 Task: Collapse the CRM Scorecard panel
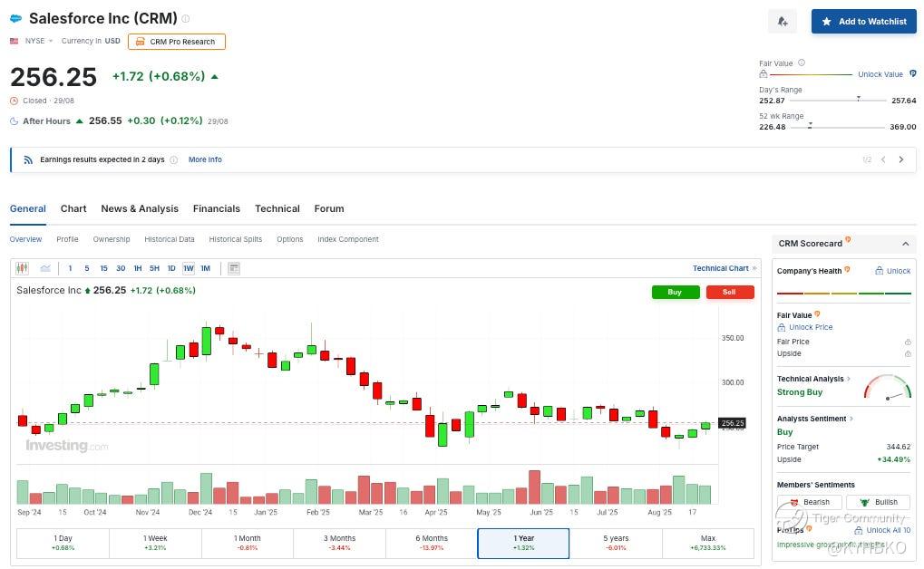pos(905,244)
